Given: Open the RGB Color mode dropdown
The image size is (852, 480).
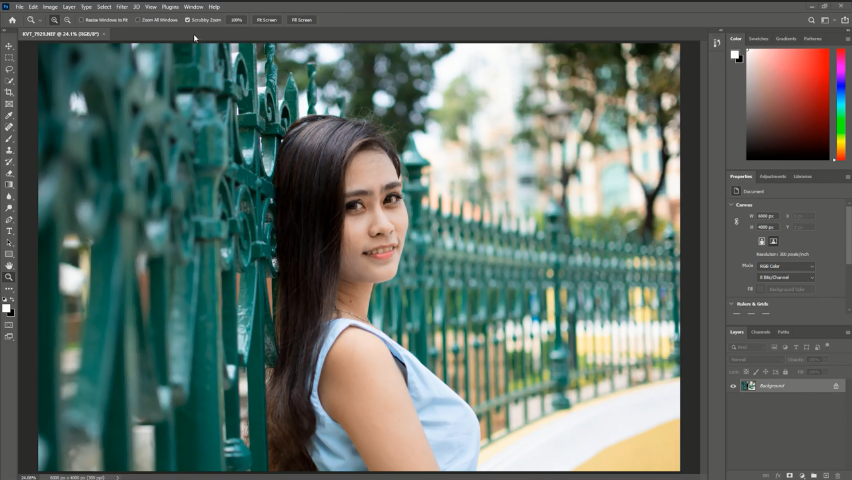Looking at the screenshot, I should [785, 266].
